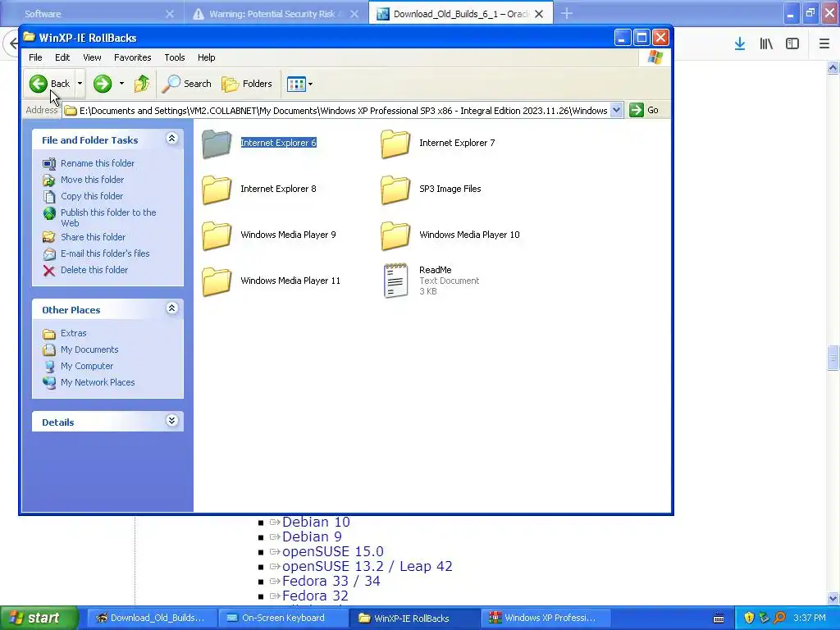Collapse the File and Folder Tasks panel
Screen dimensions: 840x630
(x=171, y=139)
